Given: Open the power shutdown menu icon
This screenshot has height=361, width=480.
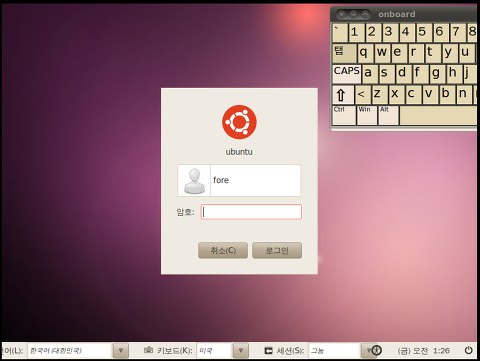Looking at the screenshot, I should 468,350.
